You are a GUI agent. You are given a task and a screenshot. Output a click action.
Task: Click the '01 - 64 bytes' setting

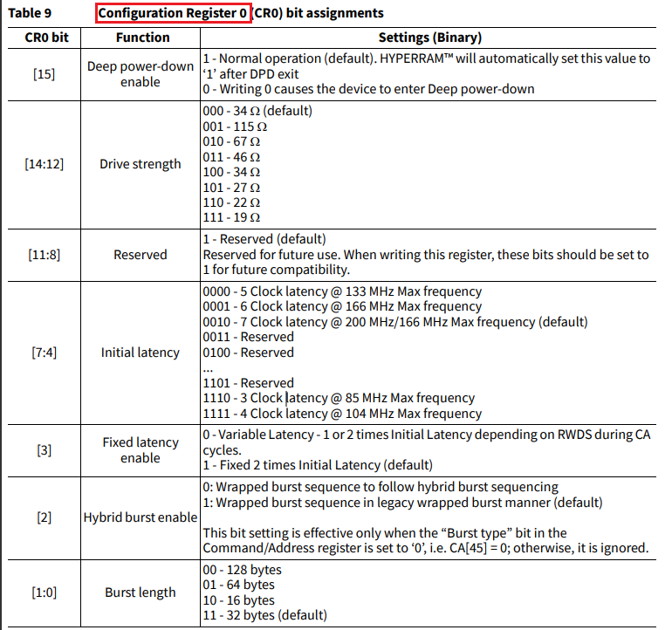coord(239,585)
